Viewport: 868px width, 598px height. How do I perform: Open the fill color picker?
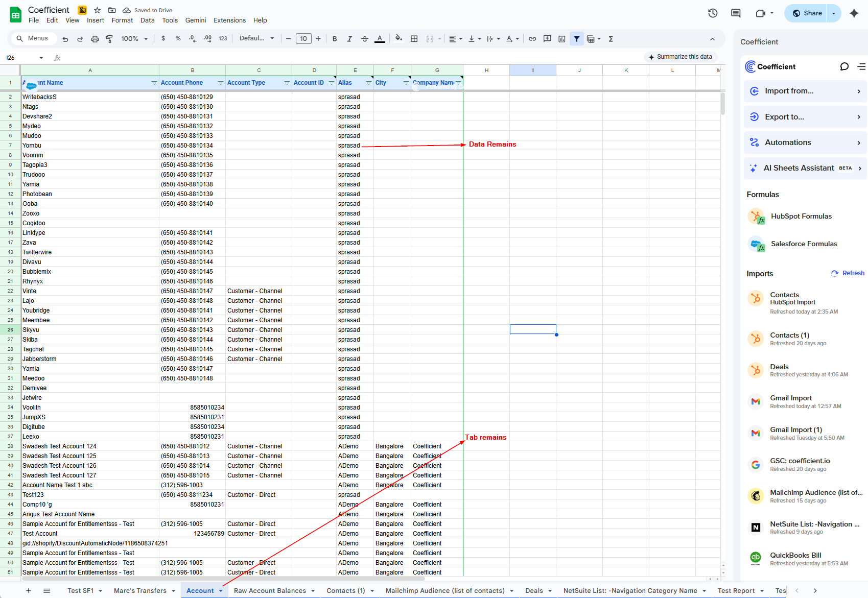[398, 39]
